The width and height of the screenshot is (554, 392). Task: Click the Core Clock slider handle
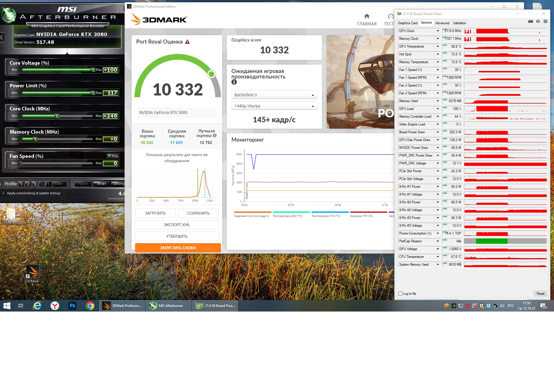(x=57, y=116)
